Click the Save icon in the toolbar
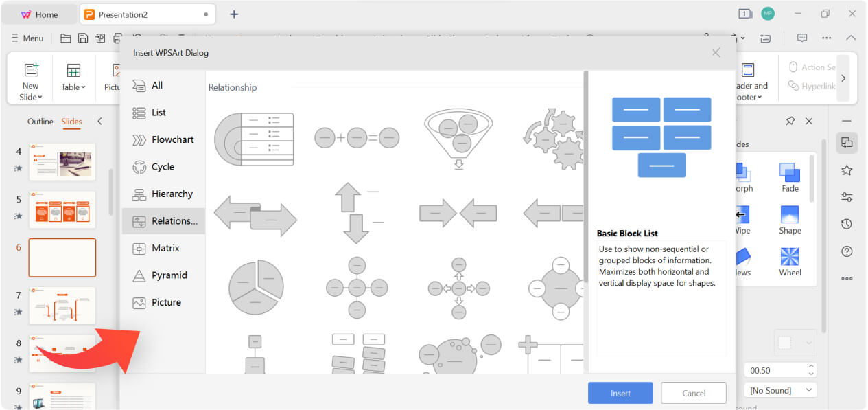Image resolution: width=868 pixels, height=410 pixels. click(x=82, y=38)
